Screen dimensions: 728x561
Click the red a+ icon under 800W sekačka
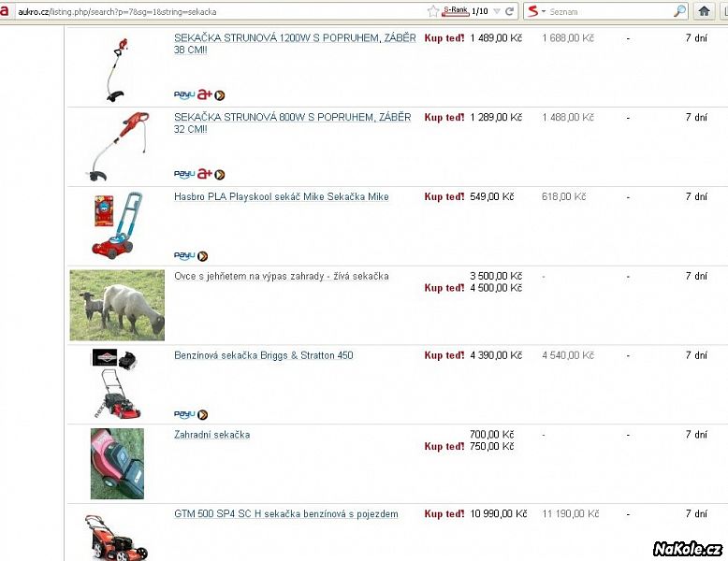pos(204,174)
